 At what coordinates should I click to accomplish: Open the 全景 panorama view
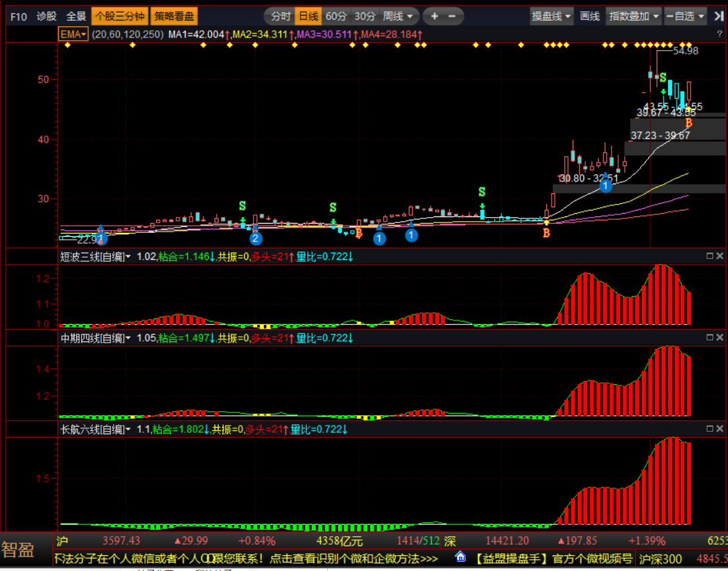pos(76,16)
